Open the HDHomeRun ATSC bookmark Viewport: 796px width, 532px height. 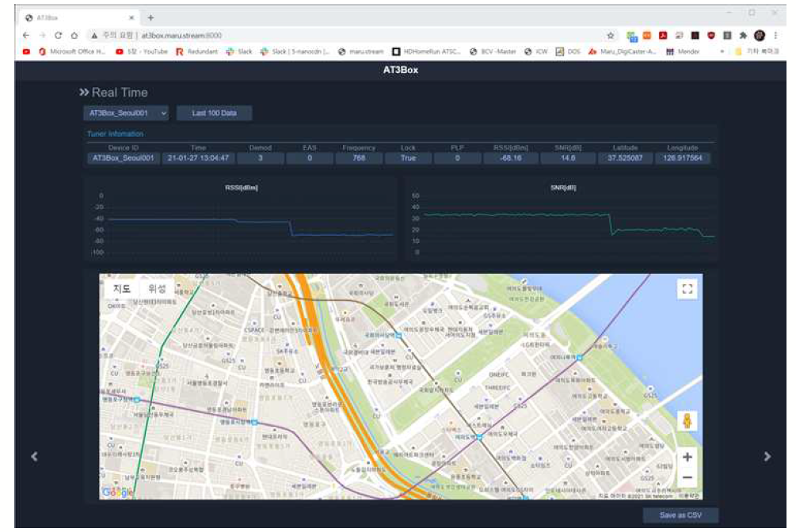(426, 51)
